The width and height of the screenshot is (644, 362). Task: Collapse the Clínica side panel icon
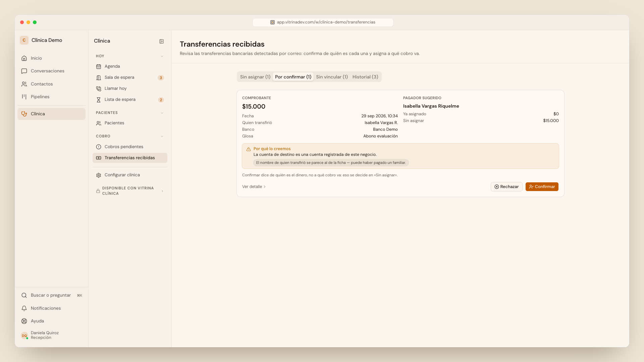tap(161, 41)
